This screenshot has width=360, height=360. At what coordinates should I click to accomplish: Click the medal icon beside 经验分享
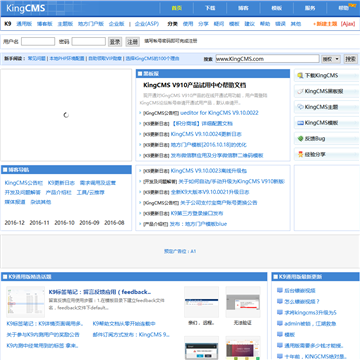click(x=300, y=155)
